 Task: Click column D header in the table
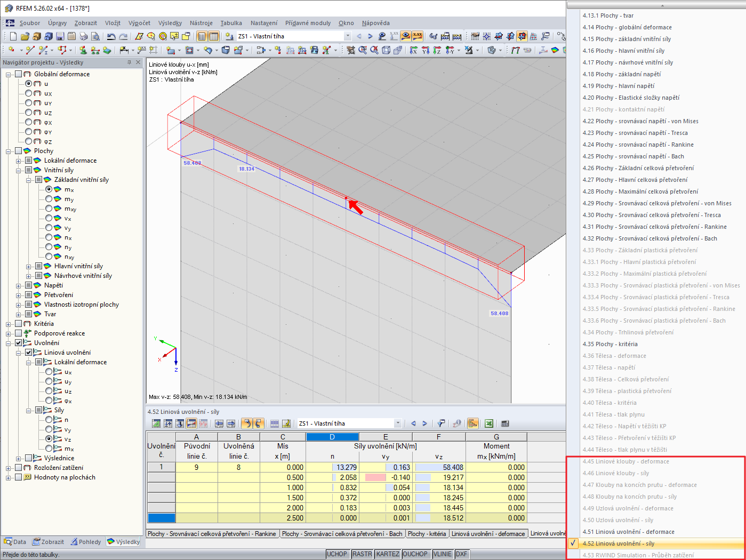[x=332, y=437]
